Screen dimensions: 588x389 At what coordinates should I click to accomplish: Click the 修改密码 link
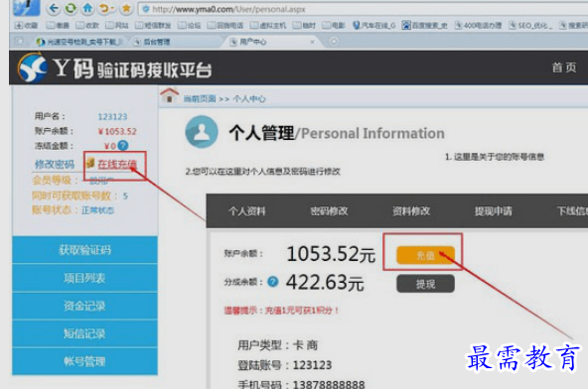point(55,164)
